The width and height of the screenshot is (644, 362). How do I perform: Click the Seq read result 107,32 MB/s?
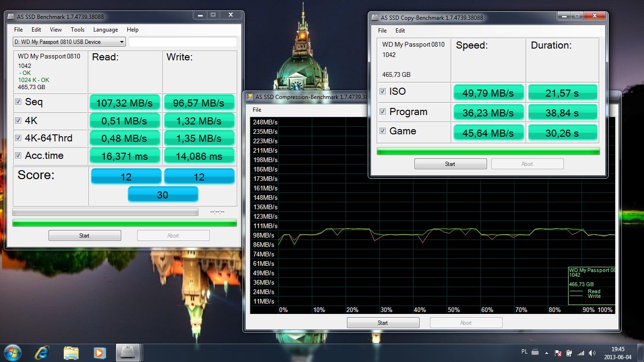125,103
